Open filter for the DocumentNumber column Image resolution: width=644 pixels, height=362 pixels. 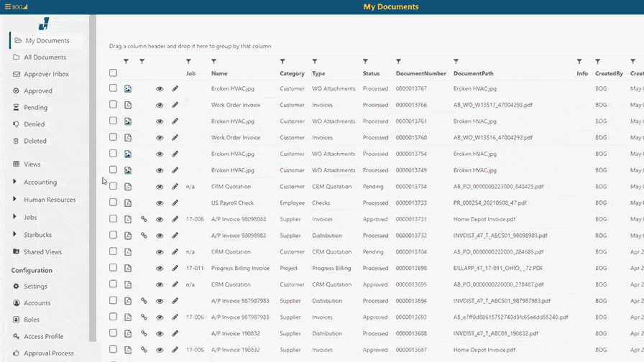point(398,62)
